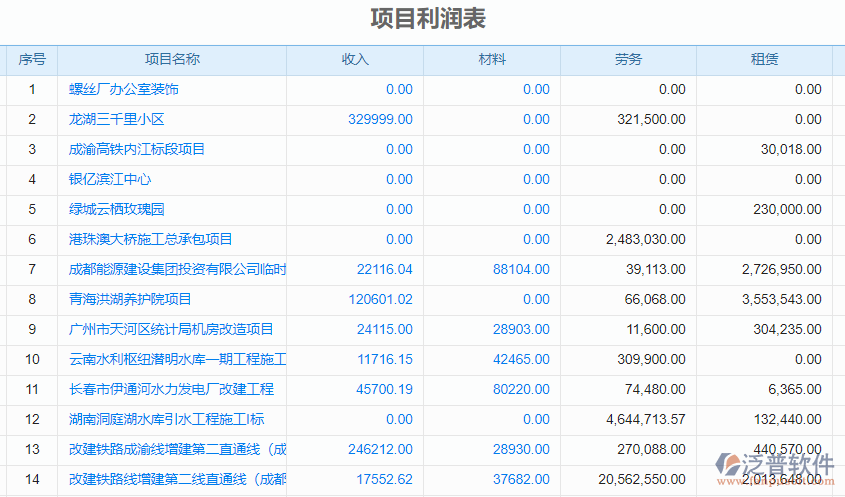This screenshot has width=845, height=497.
Task: Click income value 22116.04
Action: pyautogui.click(x=385, y=270)
